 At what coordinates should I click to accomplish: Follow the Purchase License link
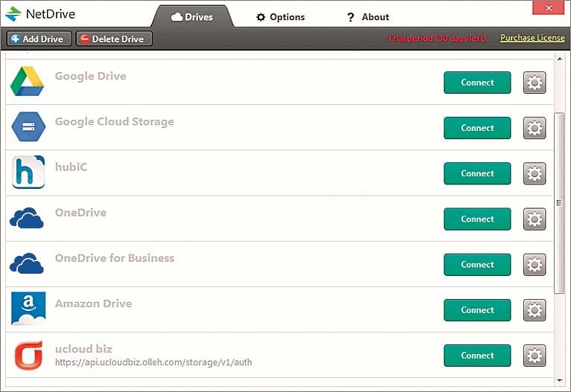532,38
